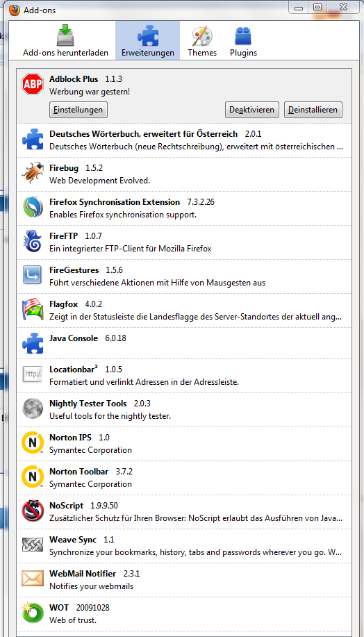Click the Norton IPS yellow icon

[33, 442]
